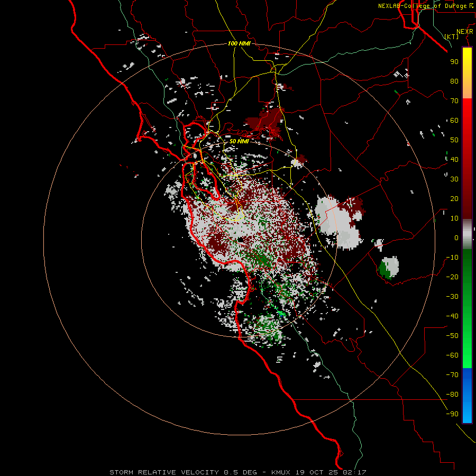Click the "KMUX" station ID in caption

pyautogui.click(x=280, y=472)
